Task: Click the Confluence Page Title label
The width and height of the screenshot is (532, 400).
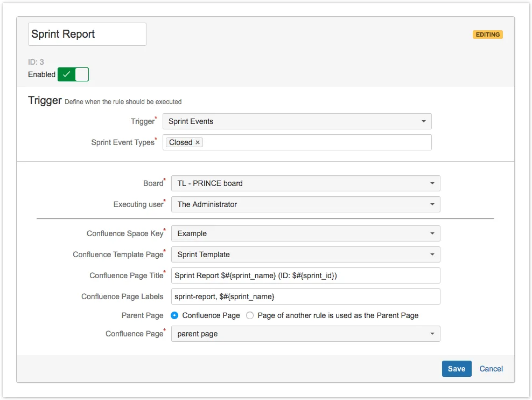Action: 126,275
